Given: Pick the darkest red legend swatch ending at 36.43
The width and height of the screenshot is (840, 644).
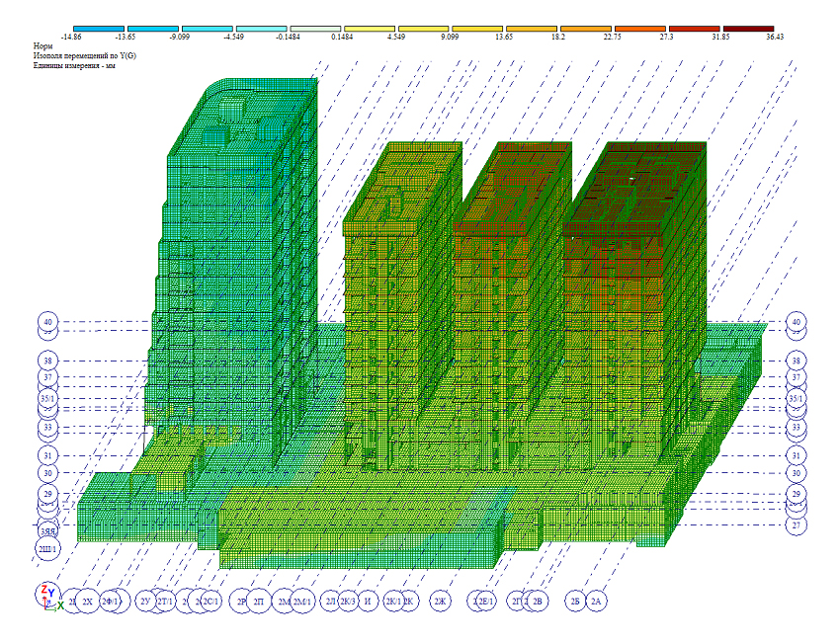Looking at the screenshot, I should click(x=748, y=30).
